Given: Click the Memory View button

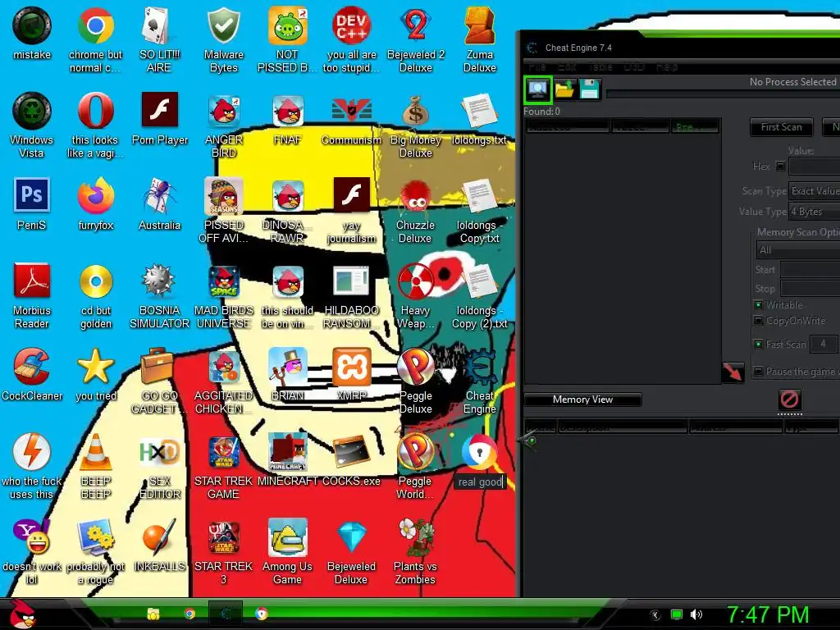Looking at the screenshot, I should (582, 399).
